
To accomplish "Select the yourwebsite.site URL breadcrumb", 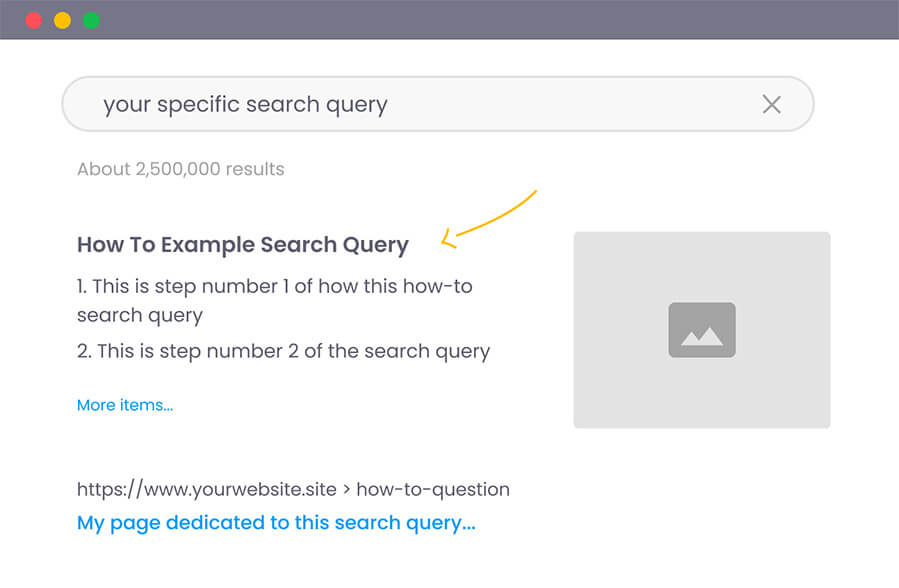I will [206, 489].
